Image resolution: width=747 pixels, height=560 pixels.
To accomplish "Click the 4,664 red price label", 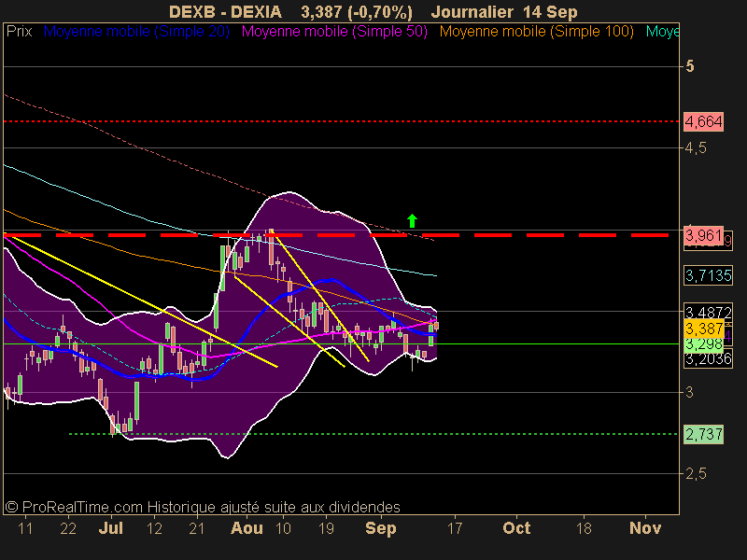I will click(703, 122).
